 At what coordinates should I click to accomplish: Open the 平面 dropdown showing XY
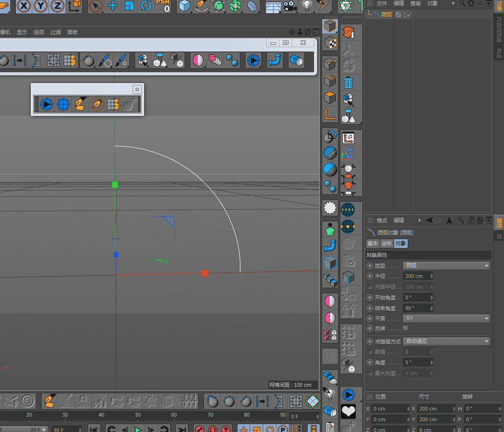(446, 319)
